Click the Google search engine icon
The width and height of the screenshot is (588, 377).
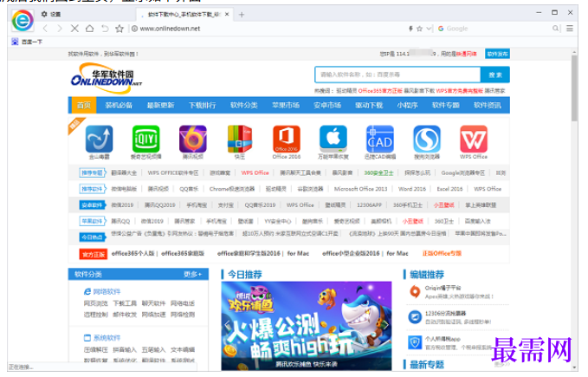click(x=441, y=29)
